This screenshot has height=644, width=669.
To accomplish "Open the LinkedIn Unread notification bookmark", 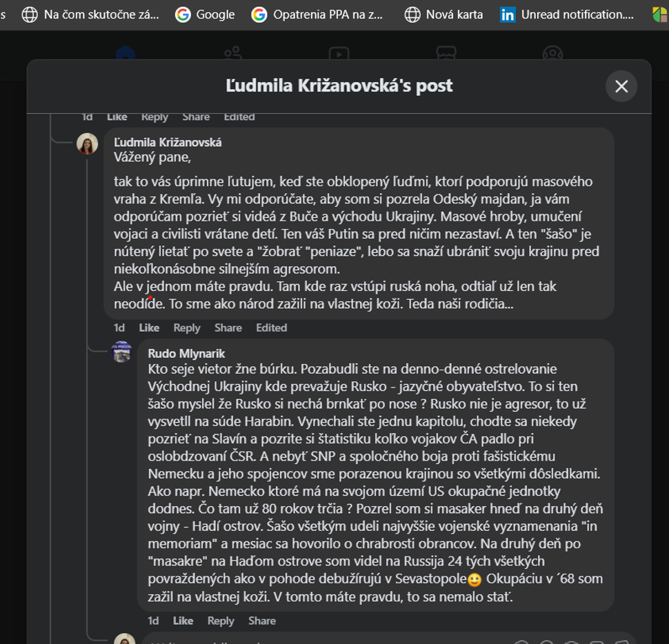I will [567, 15].
